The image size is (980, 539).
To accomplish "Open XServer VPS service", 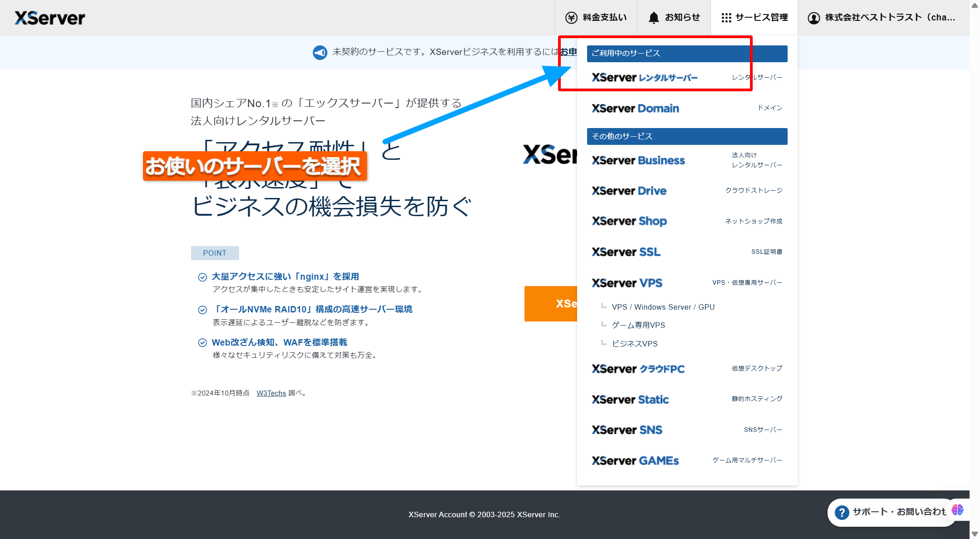I will tap(687, 283).
